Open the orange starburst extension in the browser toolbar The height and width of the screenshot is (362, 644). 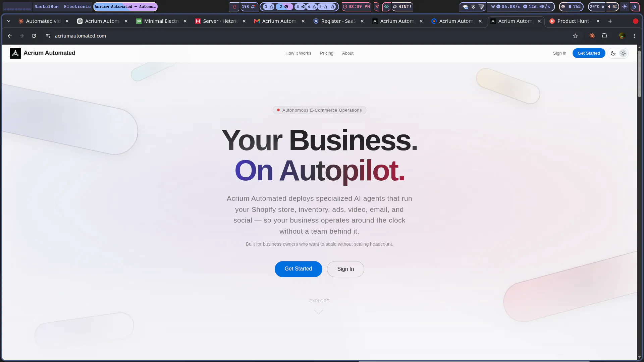click(592, 36)
